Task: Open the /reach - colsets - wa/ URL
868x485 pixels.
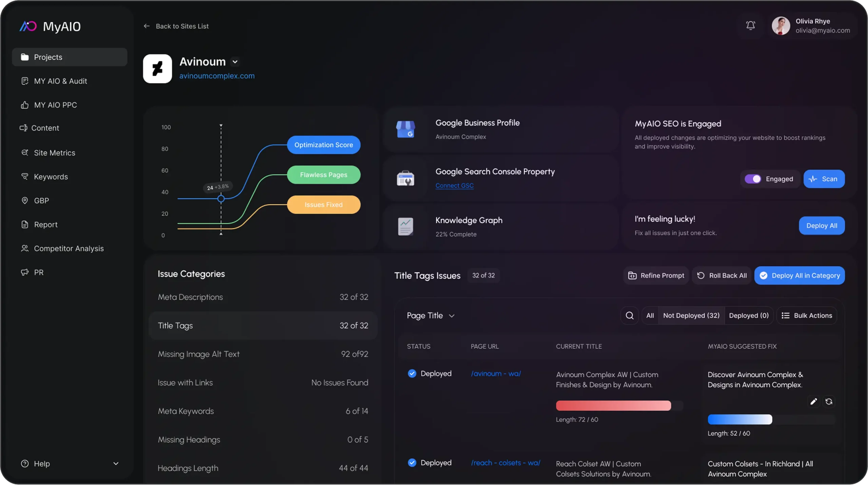Action: pos(505,463)
